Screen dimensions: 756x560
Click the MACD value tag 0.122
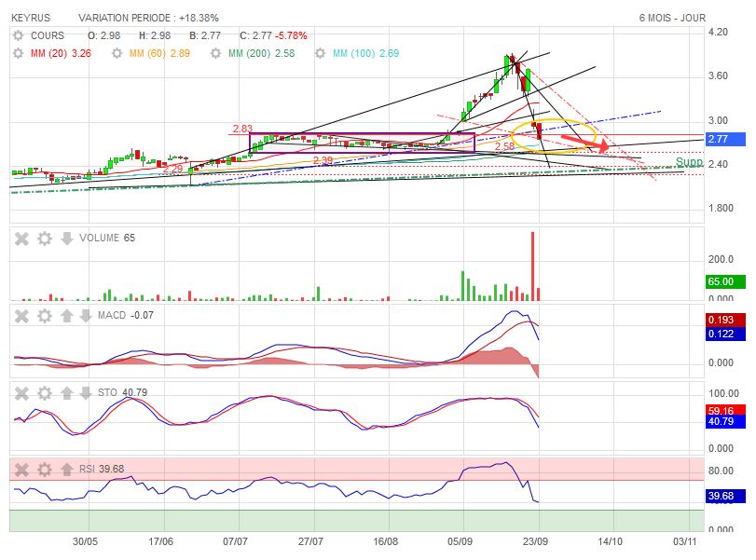point(724,334)
